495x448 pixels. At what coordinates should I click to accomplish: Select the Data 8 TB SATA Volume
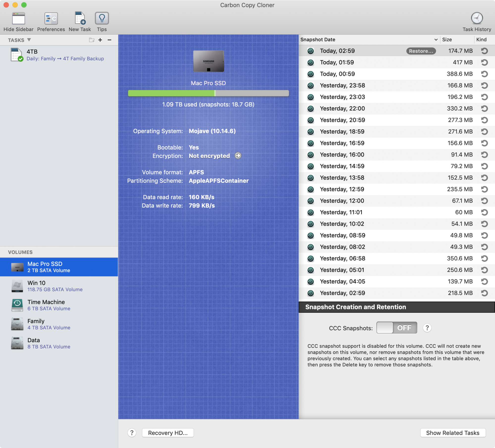coord(59,343)
